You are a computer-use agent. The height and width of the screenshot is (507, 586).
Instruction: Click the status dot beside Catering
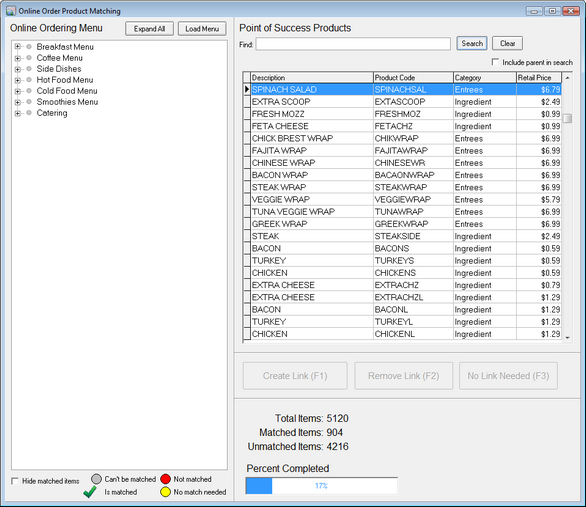(29, 113)
